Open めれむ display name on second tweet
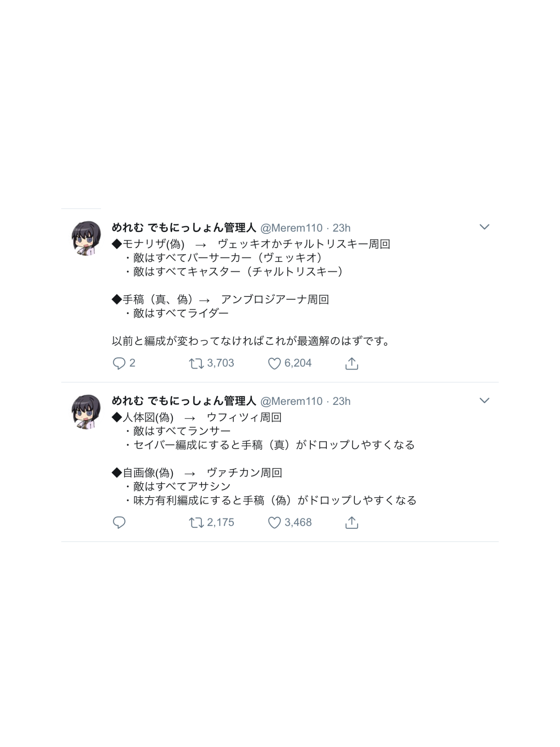 [x=184, y=401]
